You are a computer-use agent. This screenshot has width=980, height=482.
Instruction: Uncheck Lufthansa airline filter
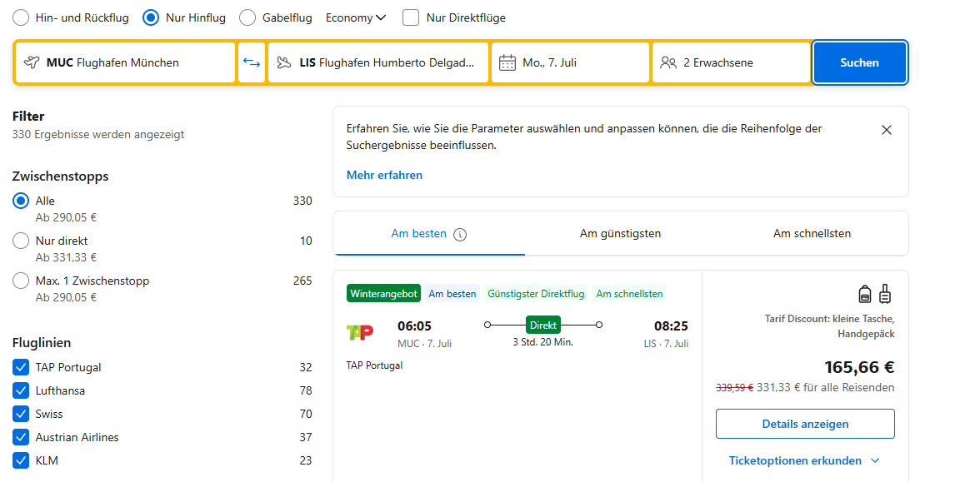coord(21,391)
